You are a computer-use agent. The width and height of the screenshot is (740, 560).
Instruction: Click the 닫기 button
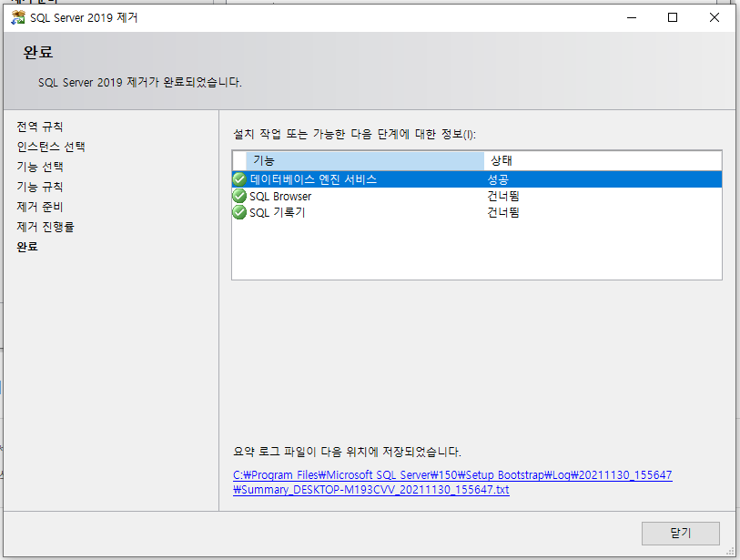(681, 533)
